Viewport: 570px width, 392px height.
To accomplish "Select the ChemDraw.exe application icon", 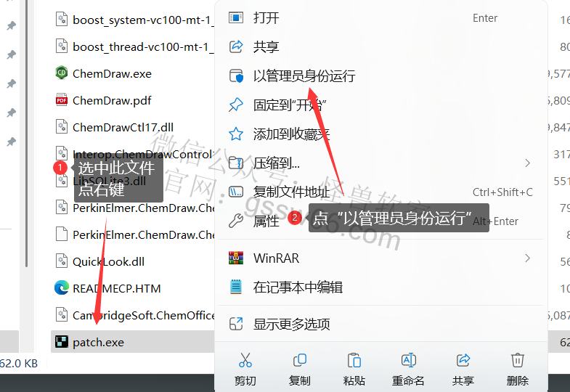I will click(62, 73).
